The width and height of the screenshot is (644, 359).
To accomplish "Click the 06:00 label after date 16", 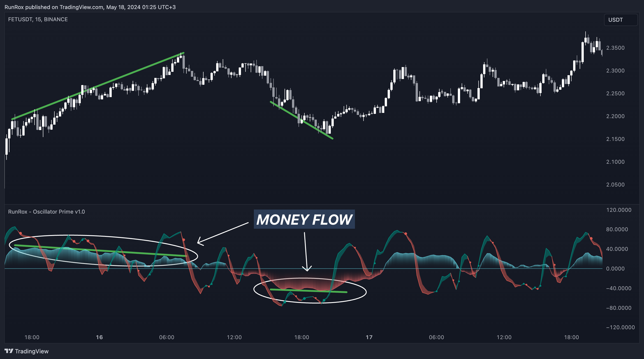I will pos(167,337).
